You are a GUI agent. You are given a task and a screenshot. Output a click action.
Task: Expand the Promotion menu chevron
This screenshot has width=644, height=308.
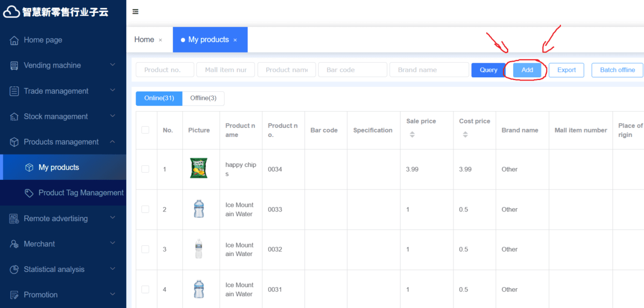113,294
